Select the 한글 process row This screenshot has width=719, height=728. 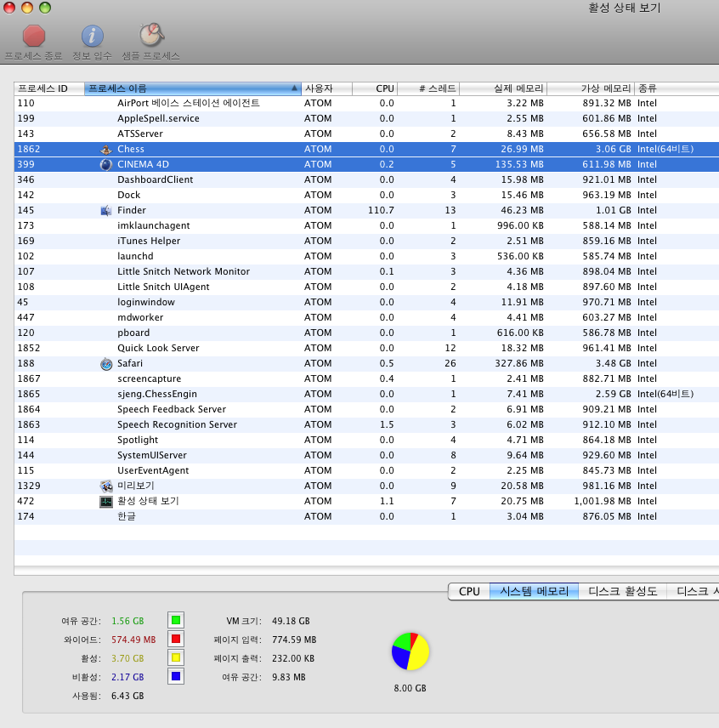click(366, 517)
